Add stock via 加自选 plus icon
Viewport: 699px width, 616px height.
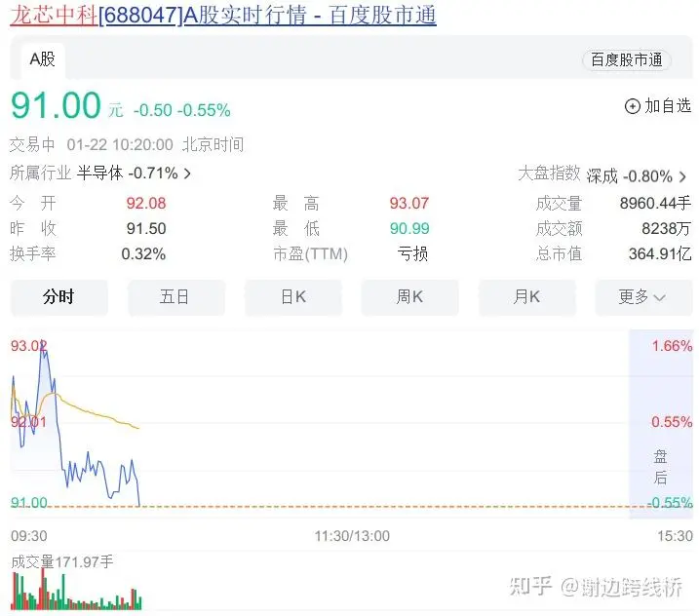click(x=632, y=106)
